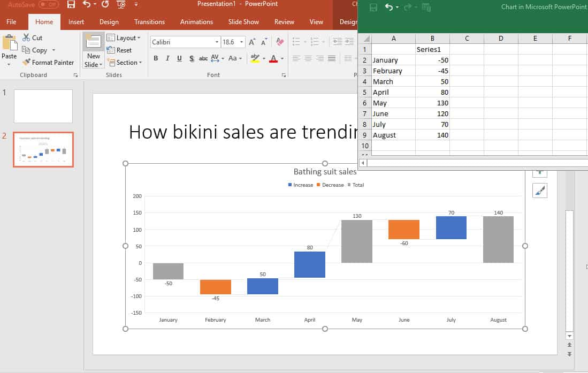588x373 pixels.
Task: Click the Reset slide icon
Action: tap(111, 50)
